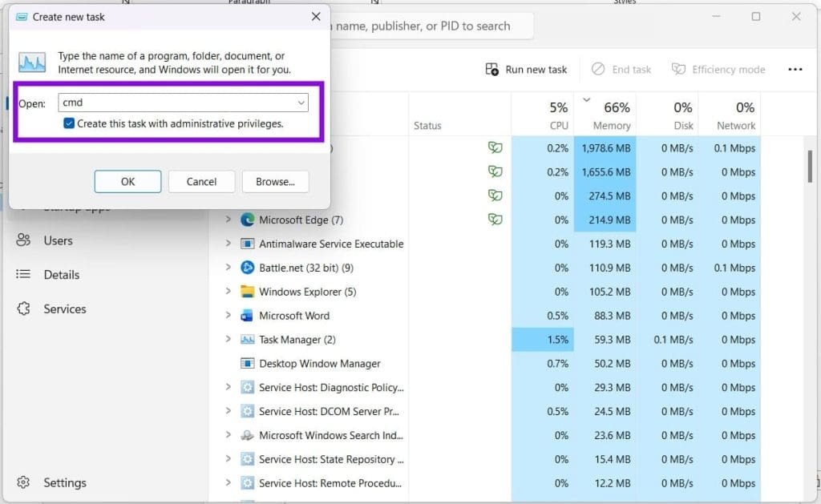Viewport: 821px width, 504px height.
Task: Open the three-dot more options menu
Action: pyautogui.click(x=795, y=69)
